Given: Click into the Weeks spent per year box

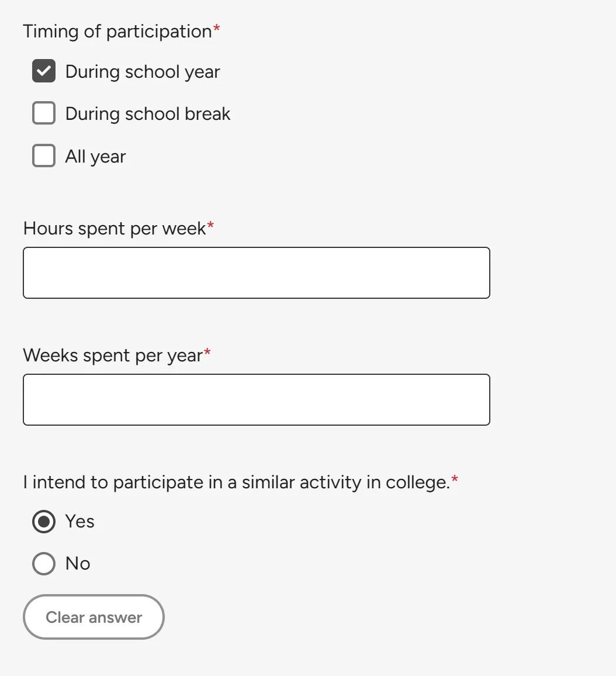Looking at the screenshot, I should tap(256, 399).
